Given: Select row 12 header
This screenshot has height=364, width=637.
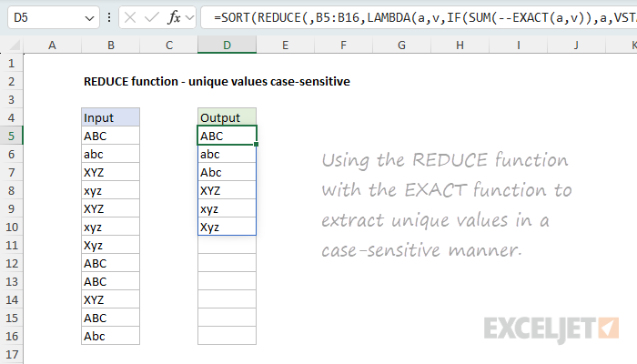Looking at the screenshot, I should pos(11,263).
